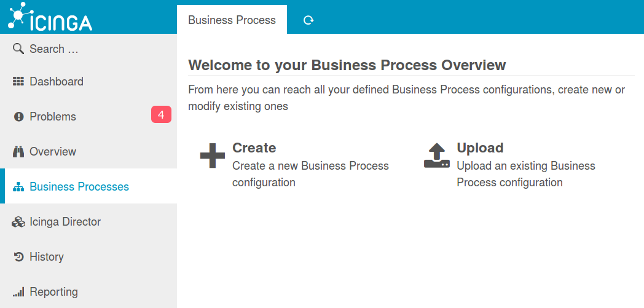This screenshot has height=308, width=644.
Task: Click the Dashboard grid icon
Action: [x=18, y=82]
